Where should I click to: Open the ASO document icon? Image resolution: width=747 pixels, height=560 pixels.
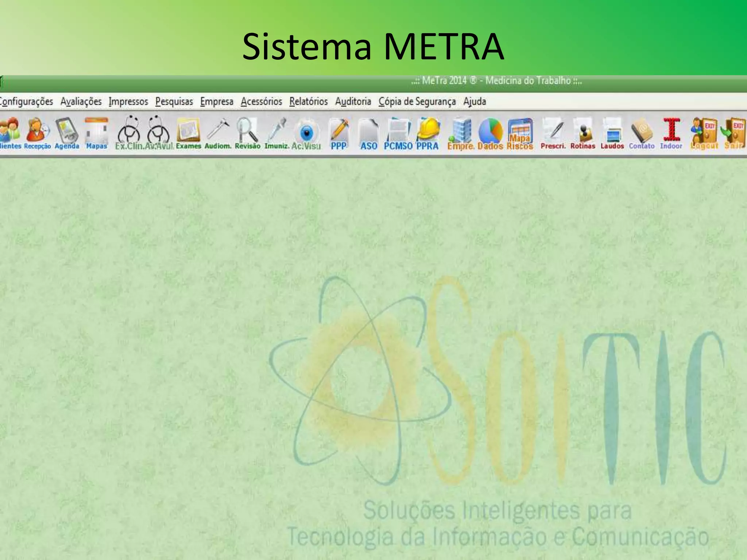point(368,133)
